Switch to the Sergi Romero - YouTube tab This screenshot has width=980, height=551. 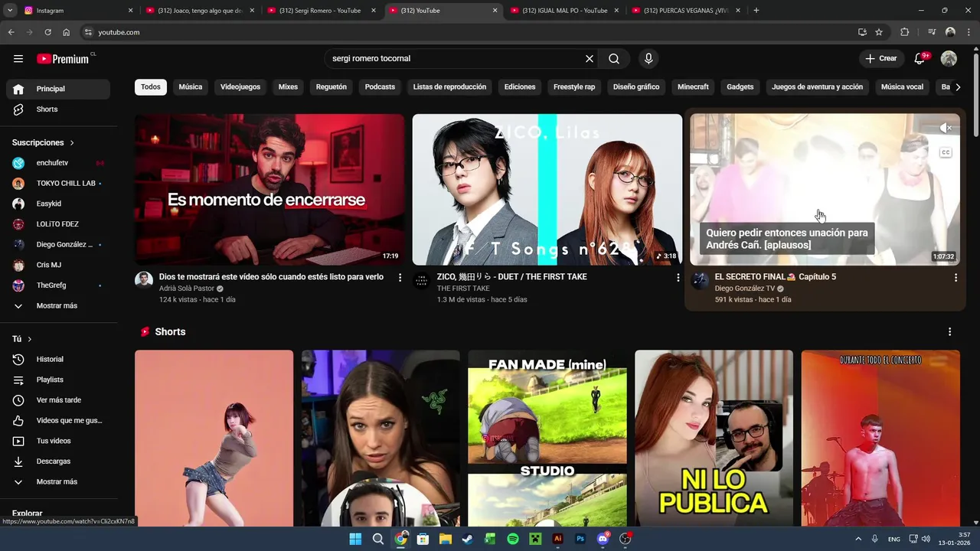pyautogui.click(x=320, y=11)
